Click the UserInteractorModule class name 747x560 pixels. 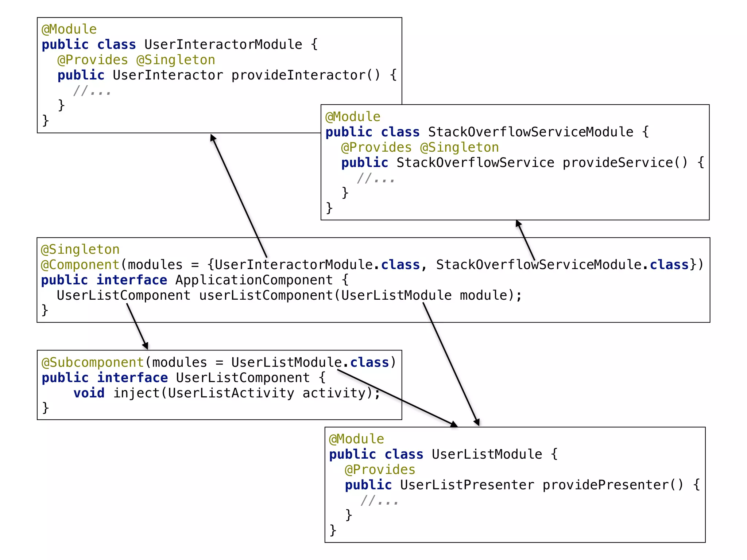223,44
